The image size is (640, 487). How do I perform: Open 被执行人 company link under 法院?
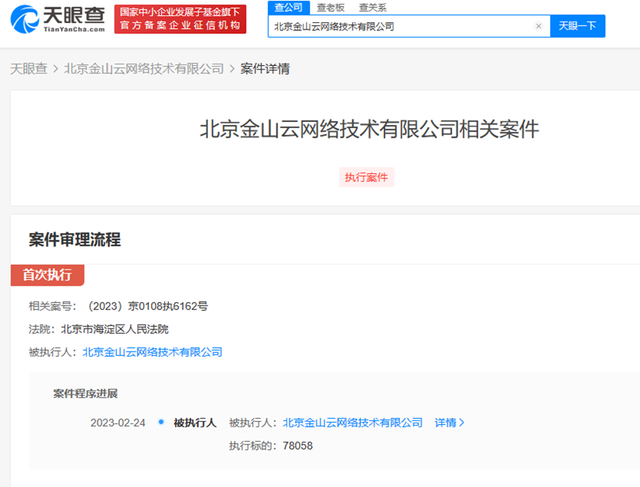tap(152, 352)
